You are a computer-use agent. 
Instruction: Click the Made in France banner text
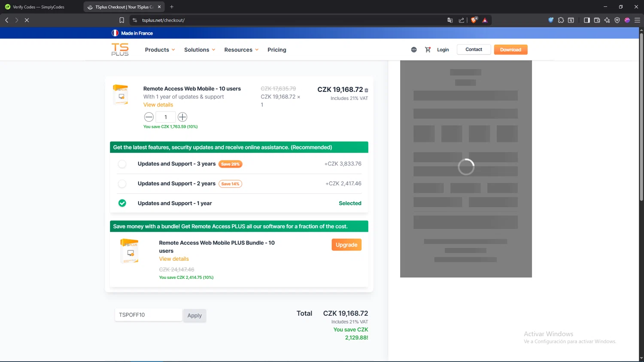tap(137, 33)
